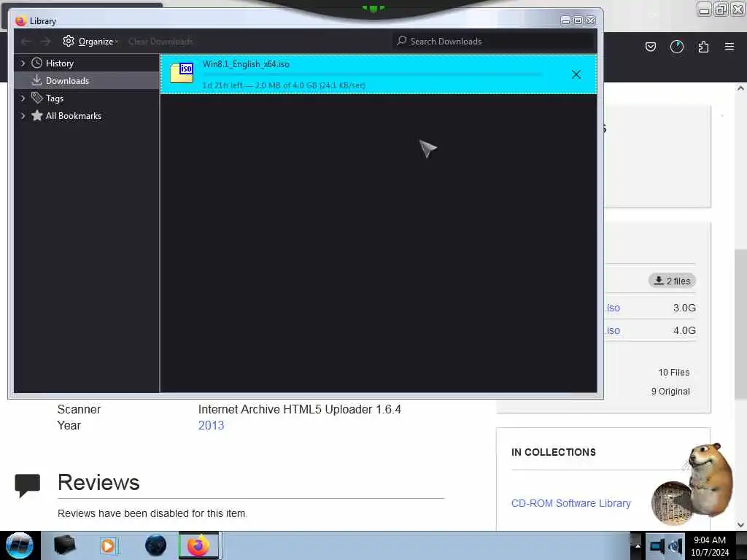This screenshot has height=560, width=747.
Task: Open the 2013 year link
Action: [211, 425]
